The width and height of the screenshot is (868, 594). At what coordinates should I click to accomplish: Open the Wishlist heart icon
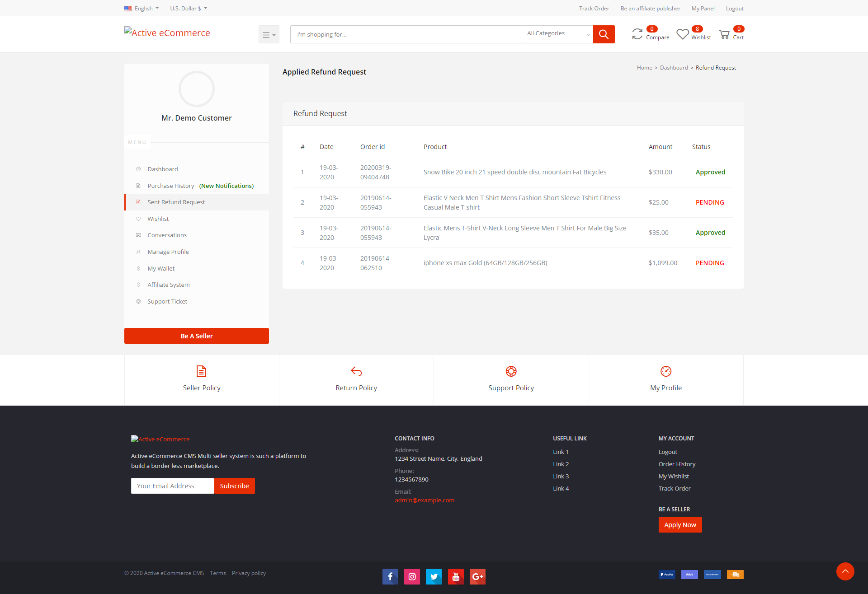point(682,34)
